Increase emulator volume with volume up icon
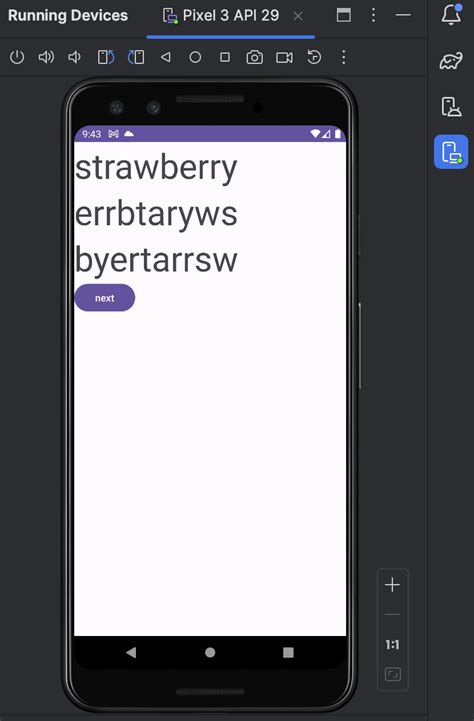 (46, 57)
